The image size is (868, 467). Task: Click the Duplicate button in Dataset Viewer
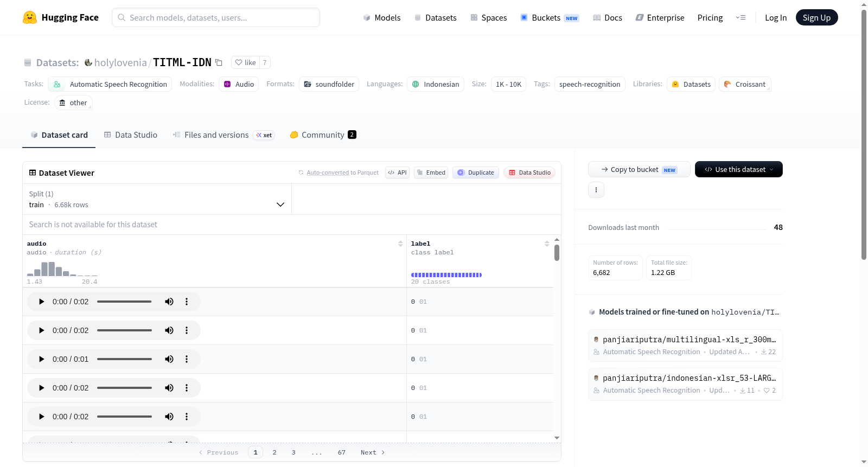(476, 172)
